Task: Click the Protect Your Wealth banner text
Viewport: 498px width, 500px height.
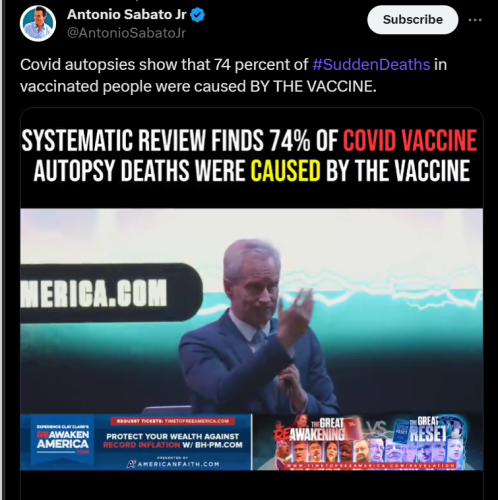Action: (x=173, y=441)
